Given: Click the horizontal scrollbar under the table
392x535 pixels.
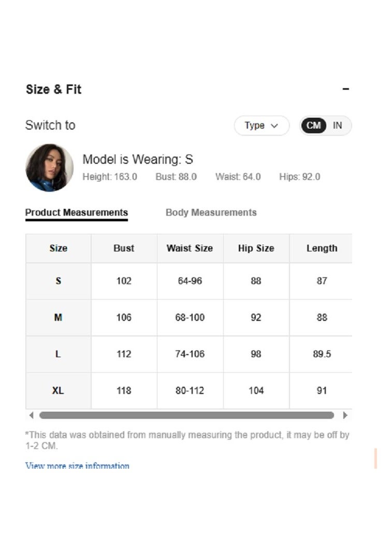Looking at the screenshot, I should tap(187, 415).
